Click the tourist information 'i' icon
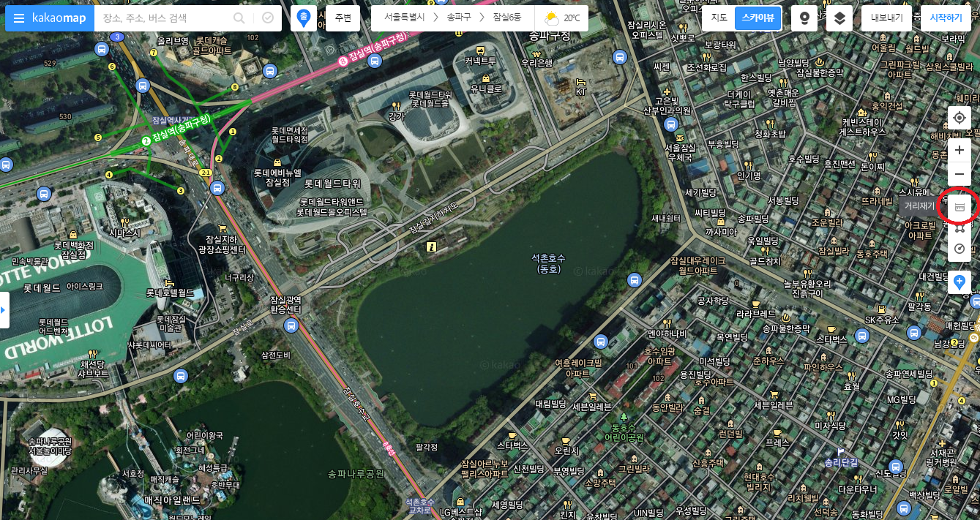This screenshot has height=520, width=980. pos(432,248)
